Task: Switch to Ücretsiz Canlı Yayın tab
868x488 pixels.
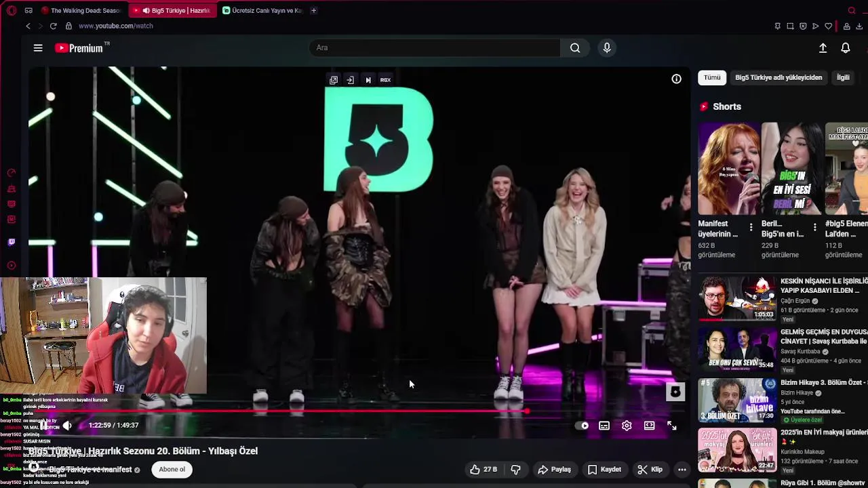Action: tap(263, 10)
